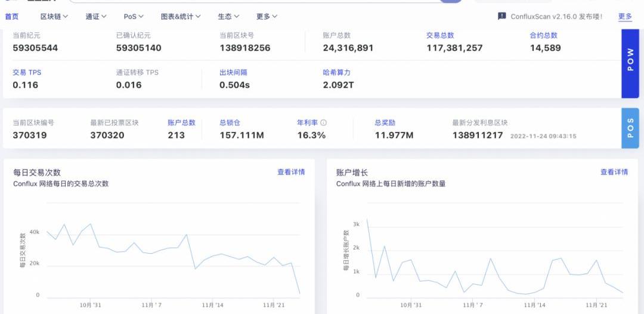The height and width of the screenshot is (314, 644).
Task: View details of 每日交易次数 chart
Action: [291, 172]
